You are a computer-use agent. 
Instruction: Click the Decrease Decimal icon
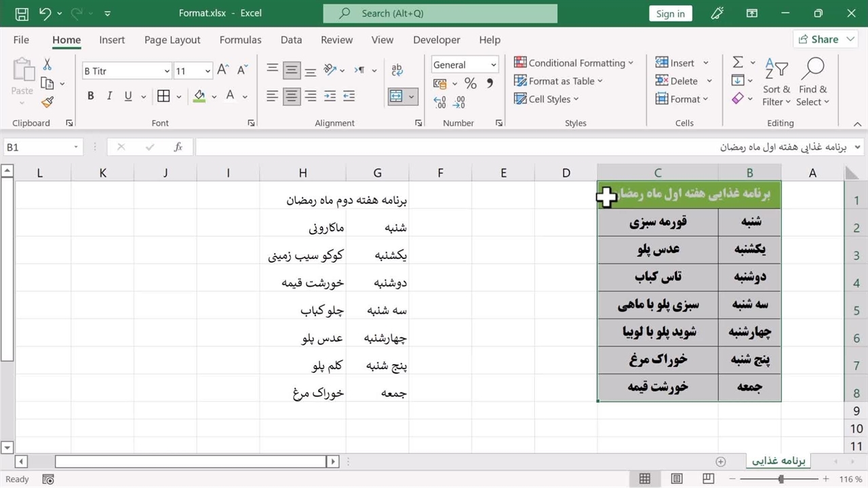pos(459,102)
